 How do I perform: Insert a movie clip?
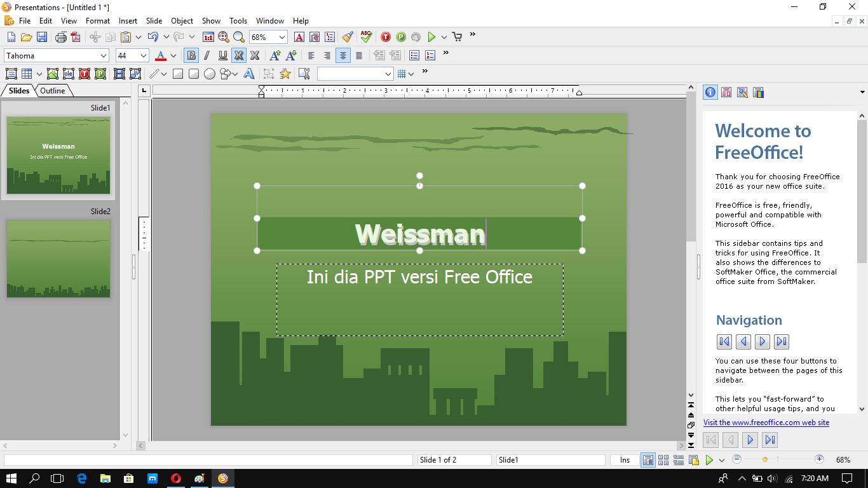[x=119, y=74]
